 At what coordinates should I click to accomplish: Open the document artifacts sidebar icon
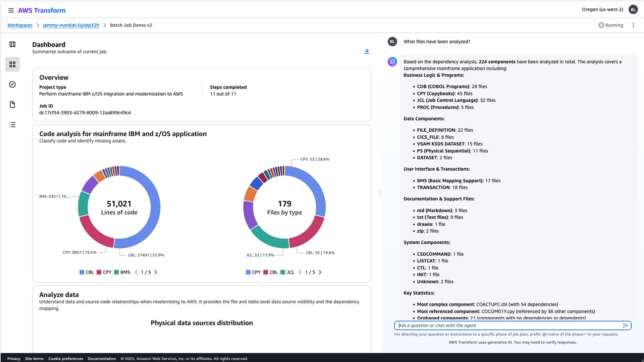coord(12,105)
